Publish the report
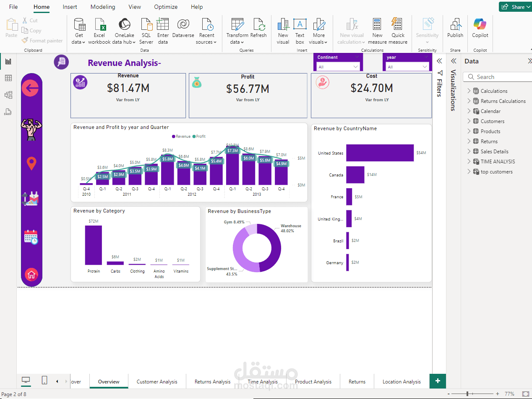This screenshot has height=399, width=532. pos(455,29)
